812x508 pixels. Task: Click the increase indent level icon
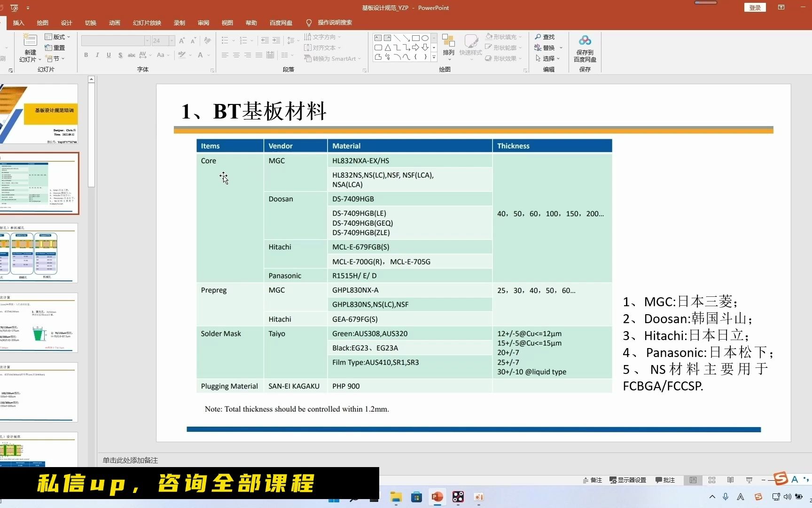pos(276,40)
